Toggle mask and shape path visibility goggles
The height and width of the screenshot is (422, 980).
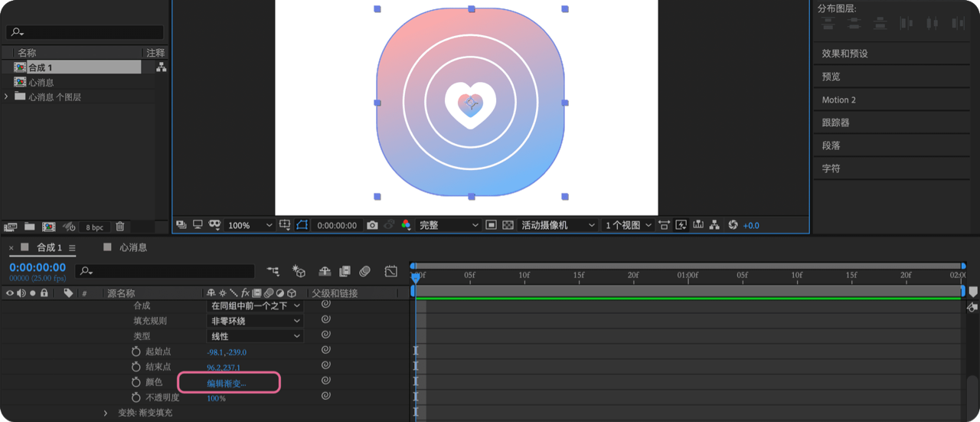tap(214, 225)
